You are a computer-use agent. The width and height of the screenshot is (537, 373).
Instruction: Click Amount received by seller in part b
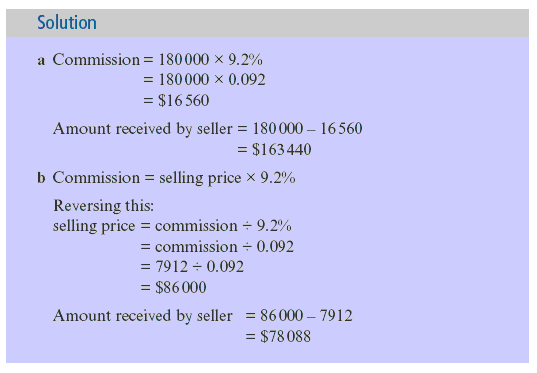coord(143,316)
